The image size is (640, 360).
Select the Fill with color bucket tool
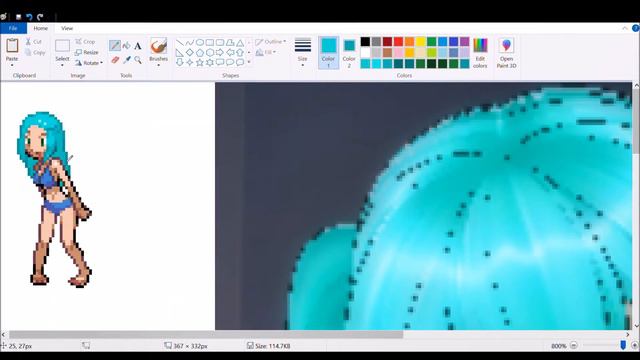tap(127, 46)
